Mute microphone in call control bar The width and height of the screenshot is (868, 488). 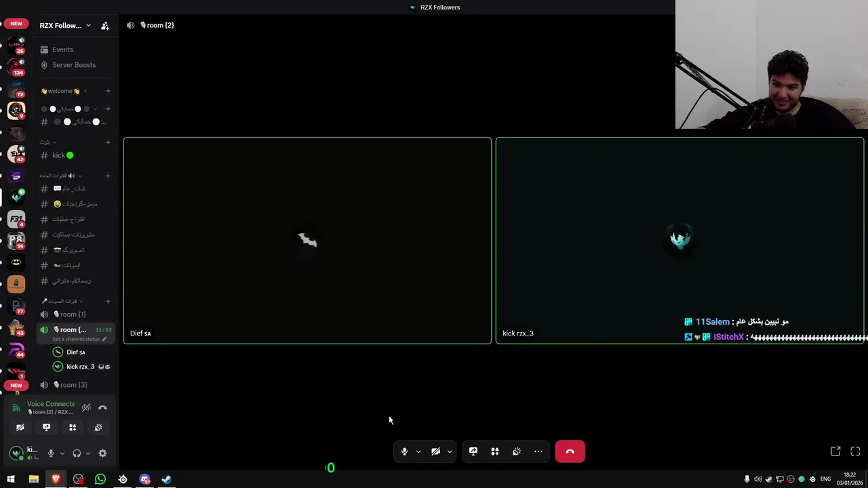(x=404, y=451)
